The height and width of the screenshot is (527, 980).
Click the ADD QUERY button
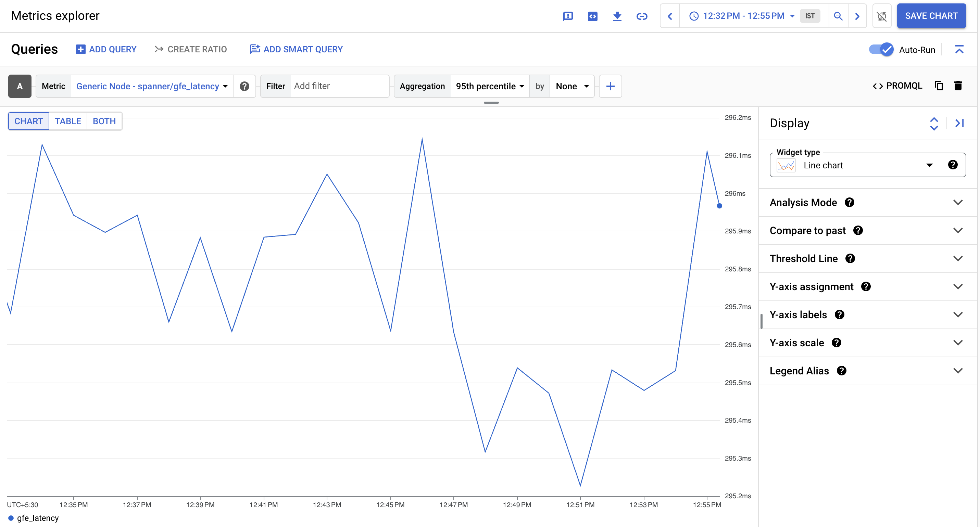click(x=106, y=49)
